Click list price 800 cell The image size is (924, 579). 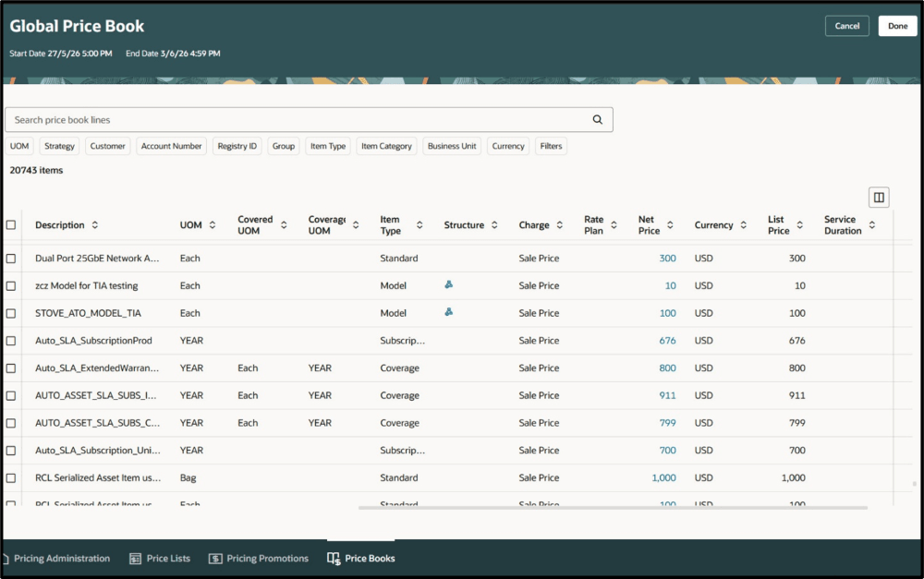[x=796, y=368]
